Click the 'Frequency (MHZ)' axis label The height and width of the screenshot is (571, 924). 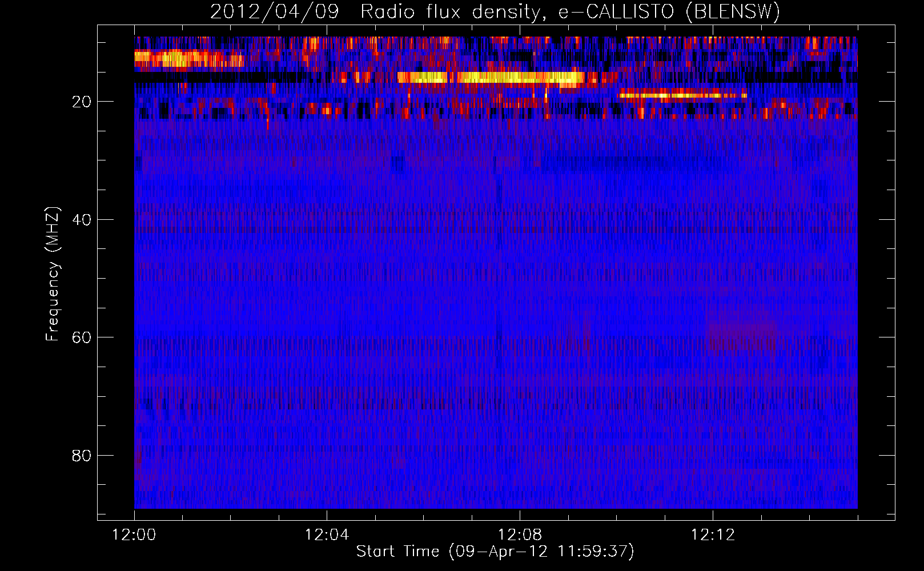(x=53, y=274)
